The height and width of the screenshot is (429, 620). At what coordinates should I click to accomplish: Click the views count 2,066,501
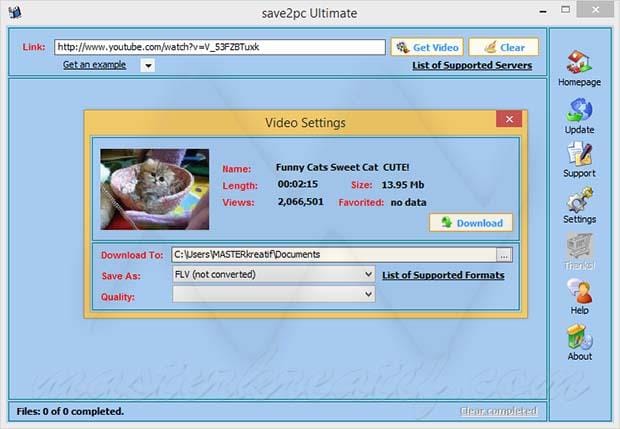click(x=301, y=202)
